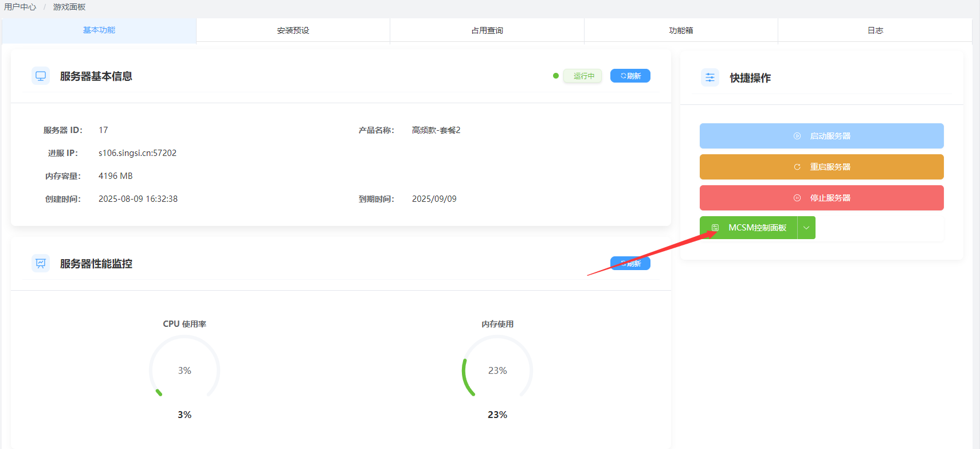The image size is (980, 449).
Task: Switch to the 安装预设 tab
Action: [293, 30]
